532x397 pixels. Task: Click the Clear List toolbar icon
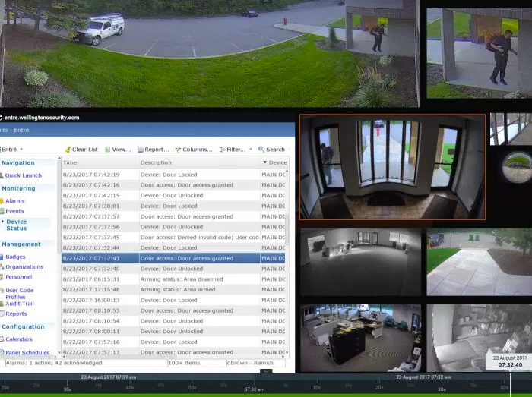click(68, 150)
